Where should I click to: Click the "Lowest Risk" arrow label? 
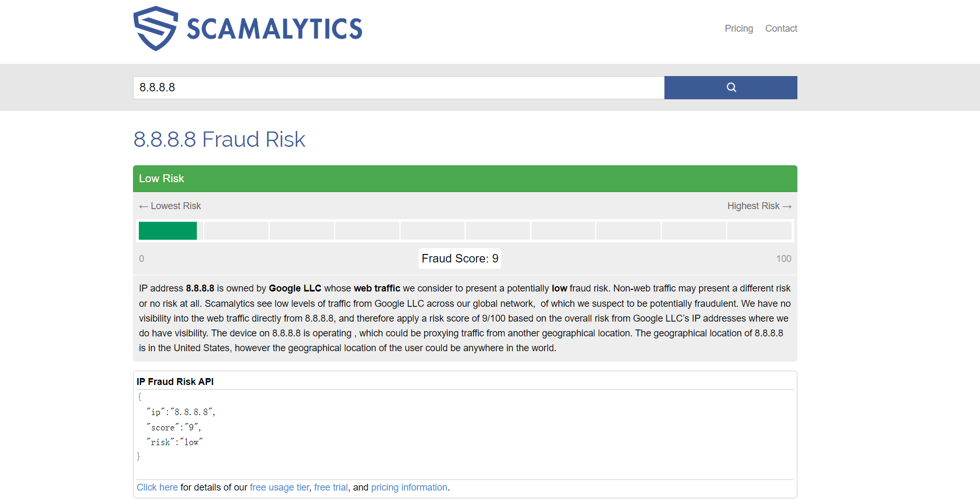(170, 206)
